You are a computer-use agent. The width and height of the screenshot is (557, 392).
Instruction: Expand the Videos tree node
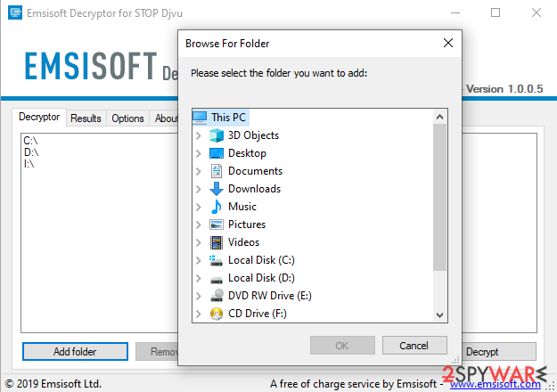(199, 242)
